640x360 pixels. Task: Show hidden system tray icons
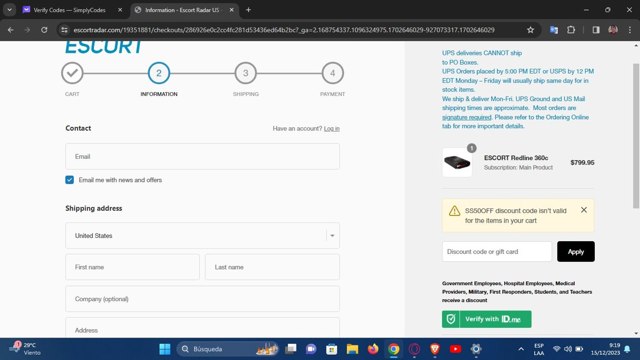521,349
